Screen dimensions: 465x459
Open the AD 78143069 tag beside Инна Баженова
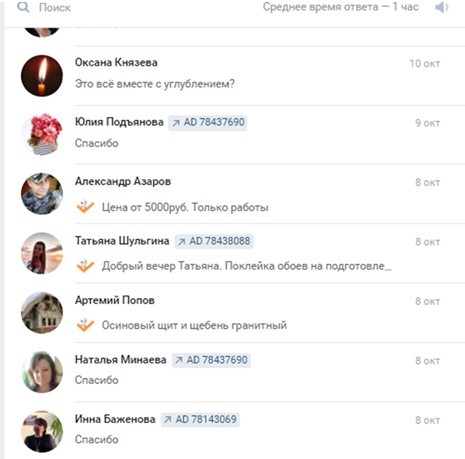(x=200, y=419)
